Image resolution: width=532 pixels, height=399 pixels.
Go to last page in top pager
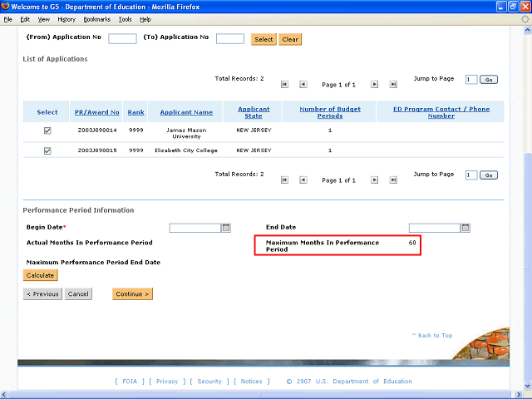(x=392, y=84)
